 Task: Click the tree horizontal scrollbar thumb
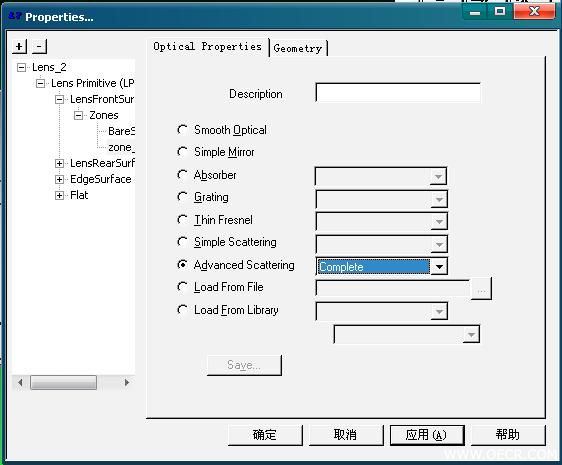point(63,382)
